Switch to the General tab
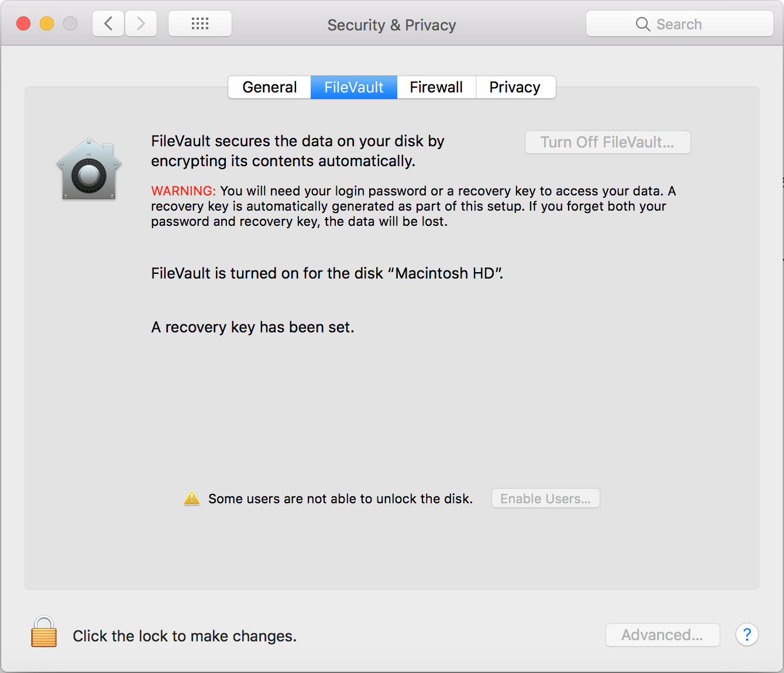The height and width of the screenshot is (673, 784). click(x=270, y=87)
